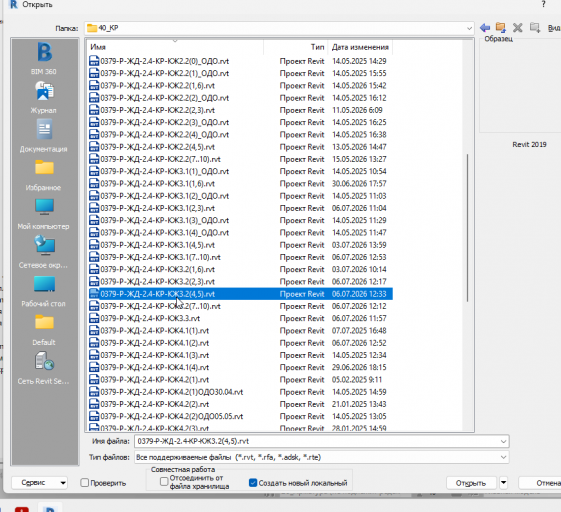The width and height of the screenshot is (561, 512).
Task: Click the file list vertical scrollbar thumb
Action: click(467, 228)
